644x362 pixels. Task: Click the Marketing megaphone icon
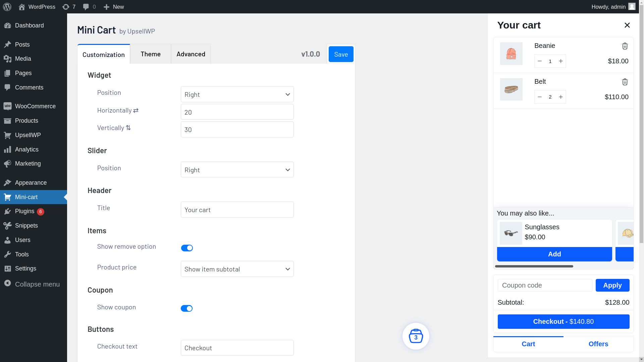7,164
